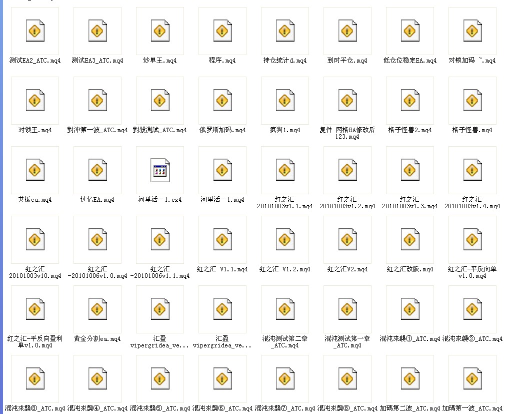Screen dimensions: 532x414
Task: Select the 混沌來襲③_ATC.mq4 file icon
Action: coord(35,379)
